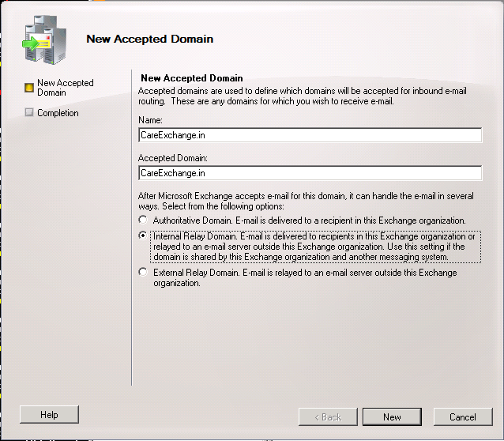Screen dimensions: 504x441
Task: Click the Accepted Domain: field label
Action: click(173, 158)
